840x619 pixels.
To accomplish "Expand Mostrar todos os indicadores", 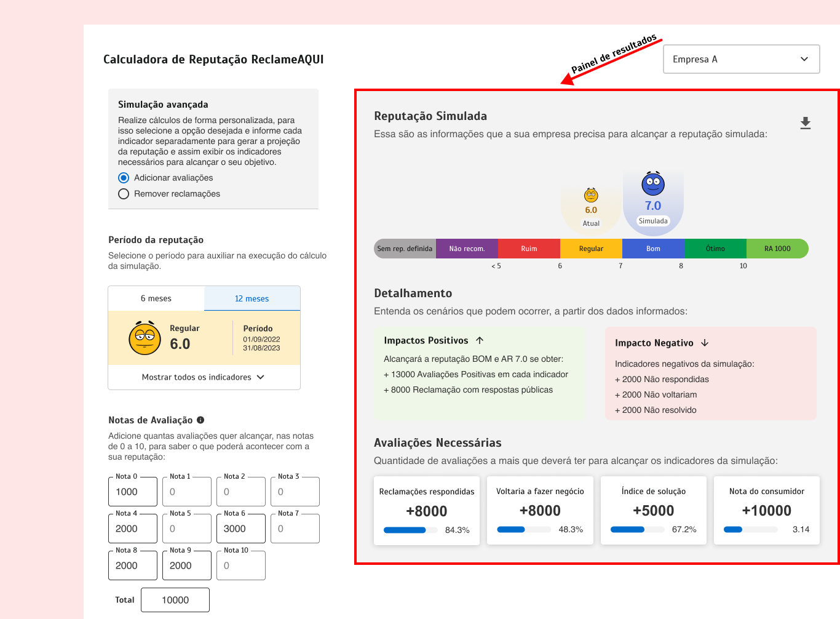I will point(204,377).
